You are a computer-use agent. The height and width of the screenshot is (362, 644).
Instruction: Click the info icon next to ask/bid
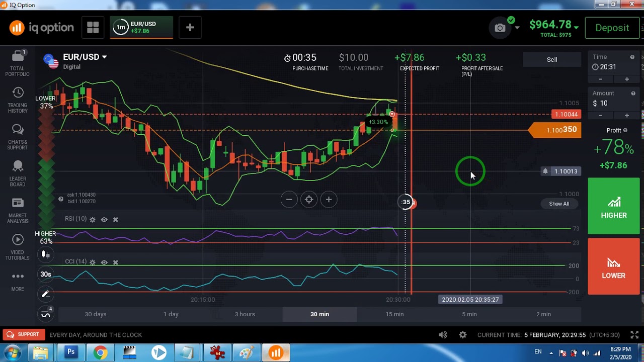pos(61,199)
